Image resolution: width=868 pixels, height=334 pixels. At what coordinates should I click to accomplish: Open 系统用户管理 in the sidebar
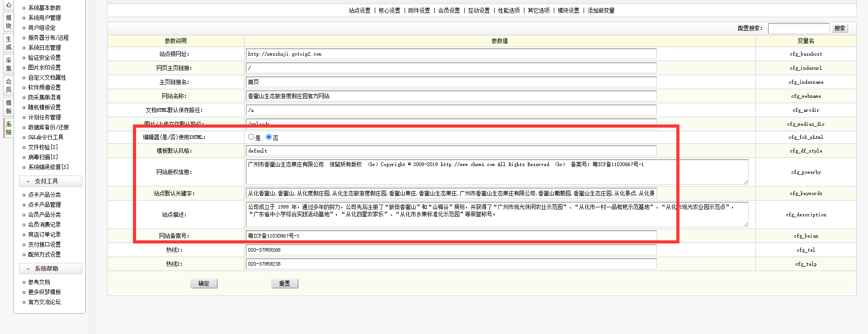coord(44,18)
